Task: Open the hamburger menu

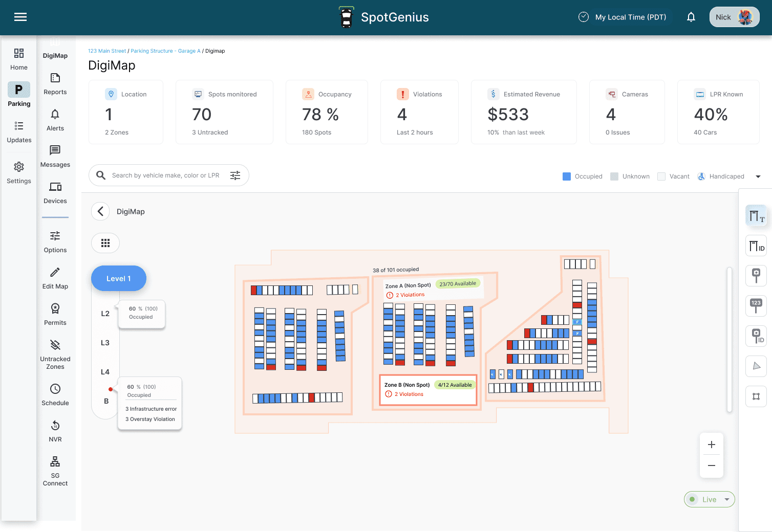Action: tap(20, 17)
